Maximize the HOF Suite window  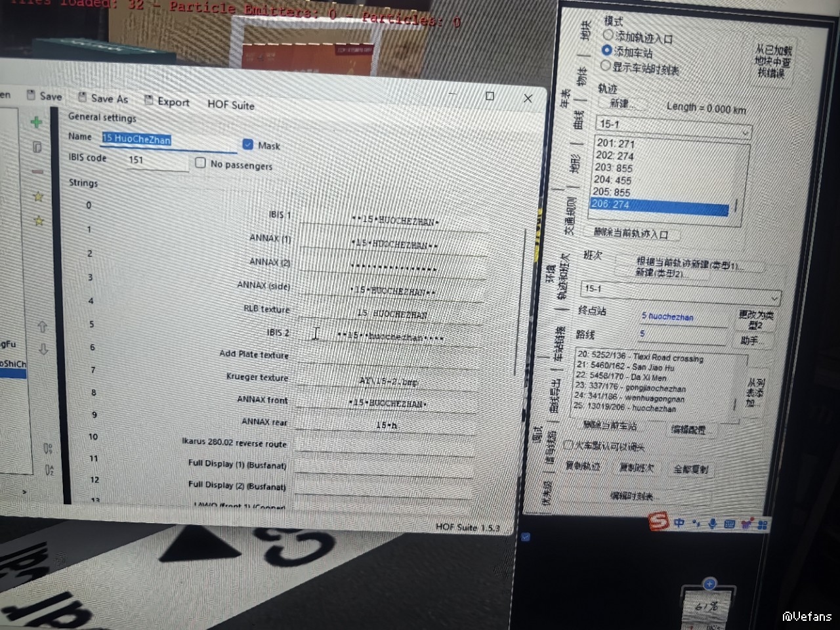click(x=490, y=96)
